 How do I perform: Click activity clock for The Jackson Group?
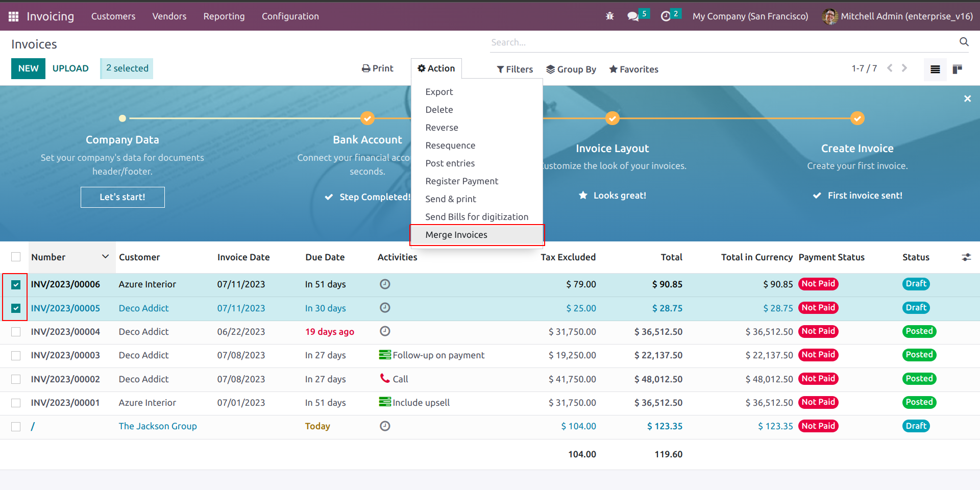tap(385, 426)
